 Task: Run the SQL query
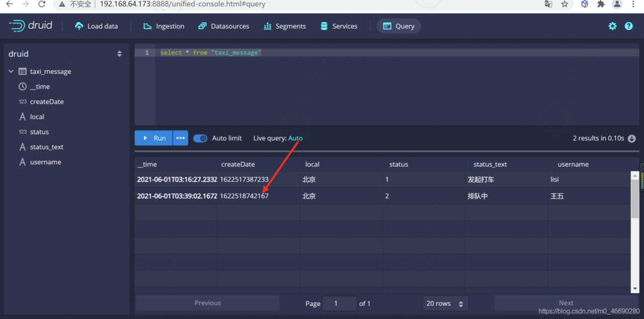point(154,138)
